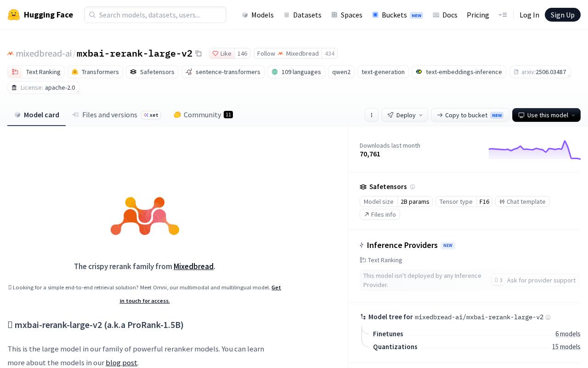Click the Safetensors tag at top

[x=152, y=72]
